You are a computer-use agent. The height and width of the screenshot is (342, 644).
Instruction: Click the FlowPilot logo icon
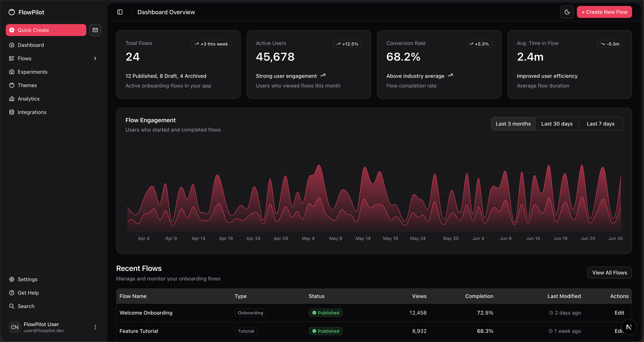pos(12,12)
